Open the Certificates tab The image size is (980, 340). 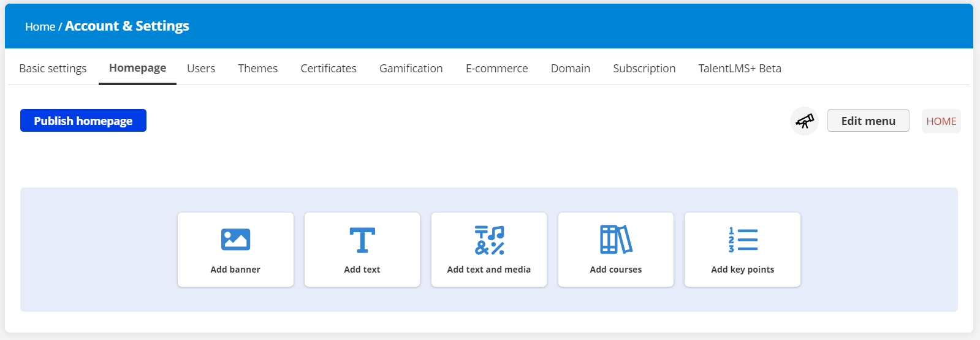click(x=329, y=69)
